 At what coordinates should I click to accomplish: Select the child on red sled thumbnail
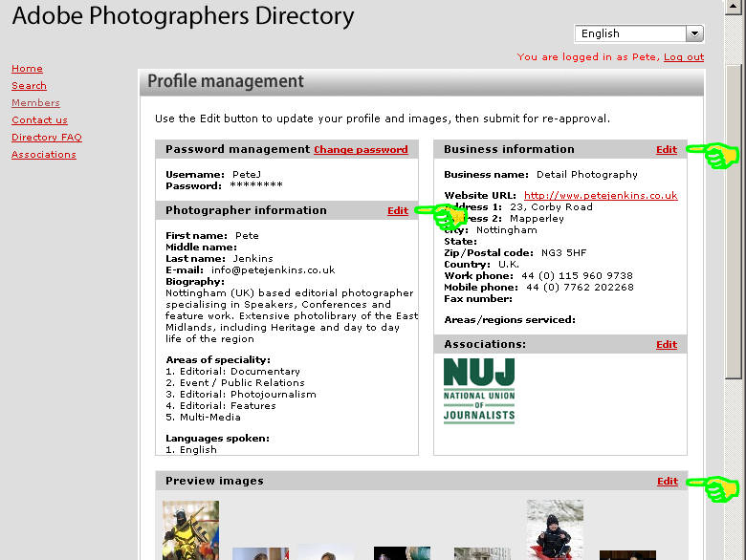[x=555, y=529]
